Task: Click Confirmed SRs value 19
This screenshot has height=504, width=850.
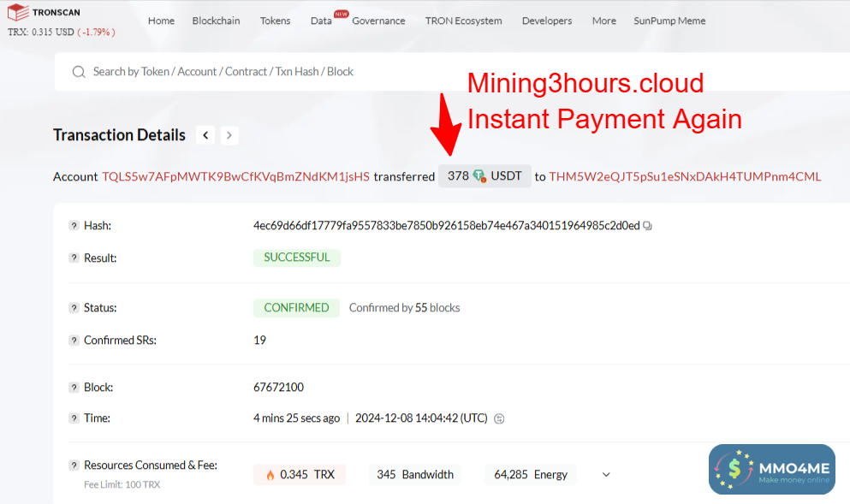Action: coord(259,341)
